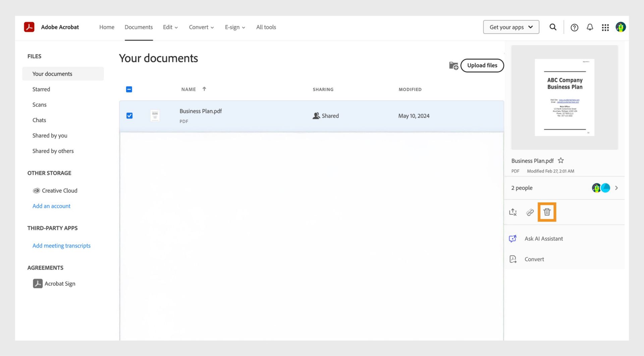Toggle the select-all checkbox in header
Viewport: 644px width, 356px height.
pos(129,89)
